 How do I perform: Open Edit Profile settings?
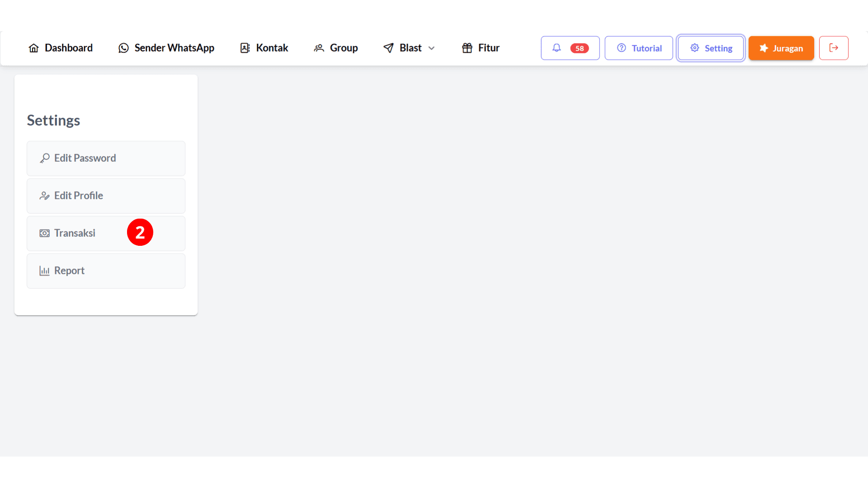click(x=106, y=196)
